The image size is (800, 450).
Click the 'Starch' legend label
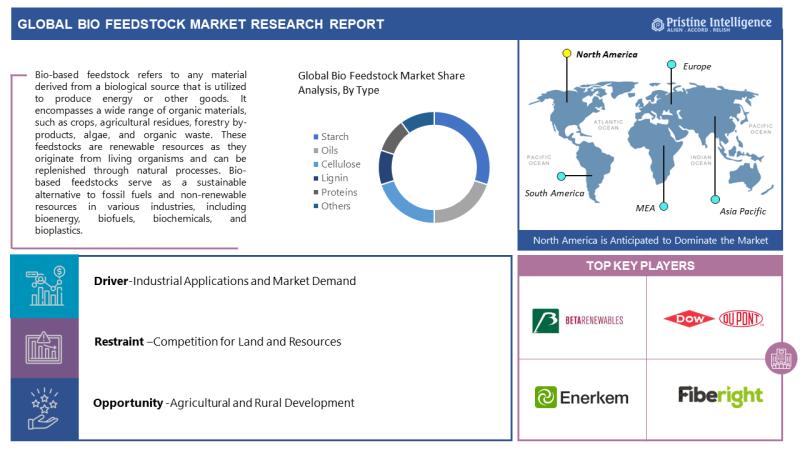[x=335, y=137]
